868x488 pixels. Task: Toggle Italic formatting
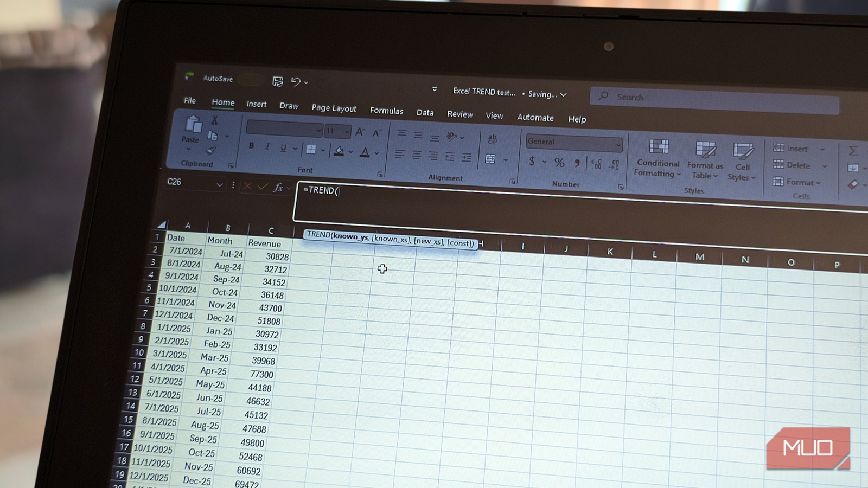click(267, 147)
